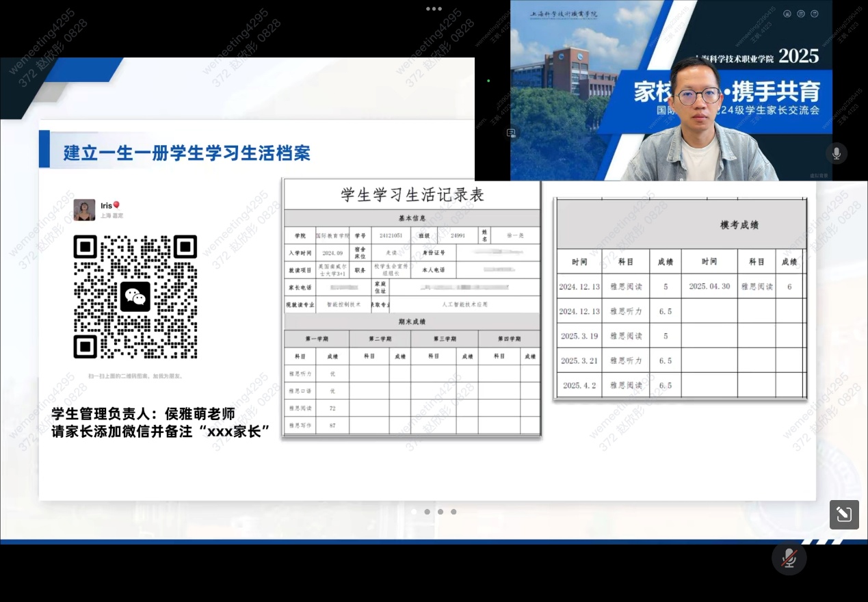Click leftmost circular icon in video's top-right corner
Viewport: 868px width, 602px height.
pos(787,14)
